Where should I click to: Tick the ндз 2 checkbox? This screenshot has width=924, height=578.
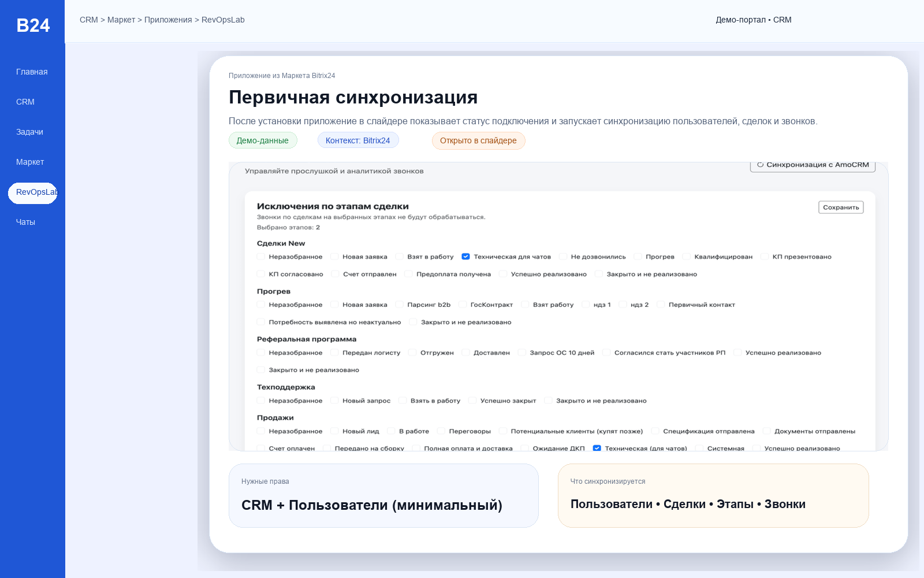(x=623, y=305)
